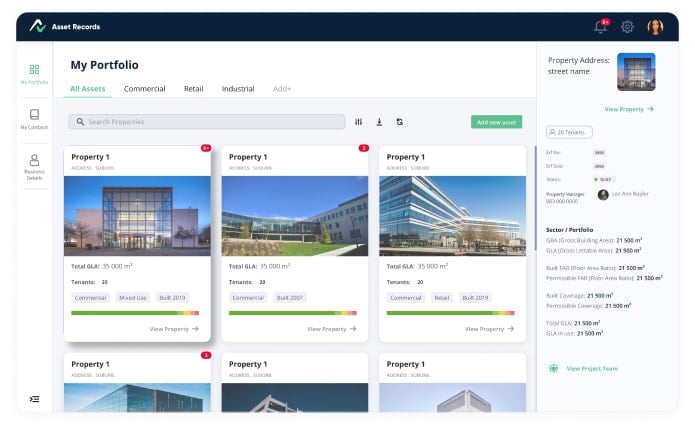
Task: Open the View Project Team link
Action: coord(592,368)
